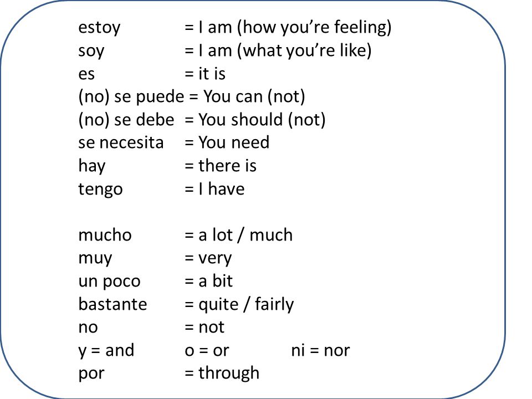Click the word 'hay'

coord(91,166)
